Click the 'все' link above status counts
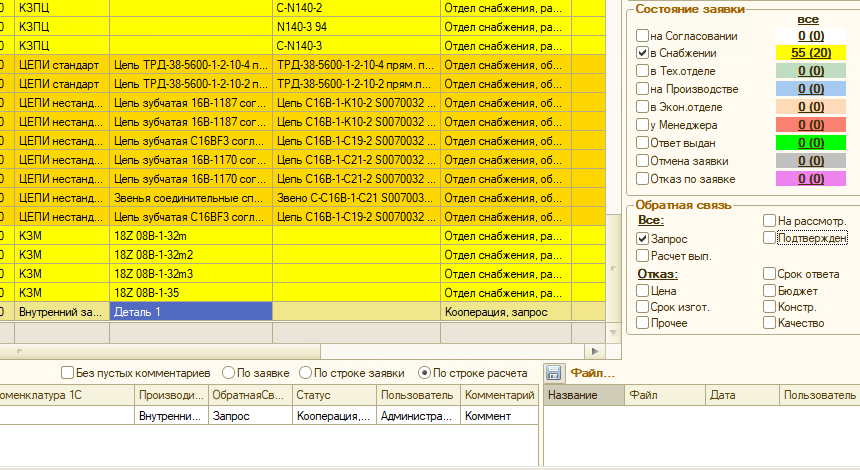860x470 pixels. pos(808,19)
